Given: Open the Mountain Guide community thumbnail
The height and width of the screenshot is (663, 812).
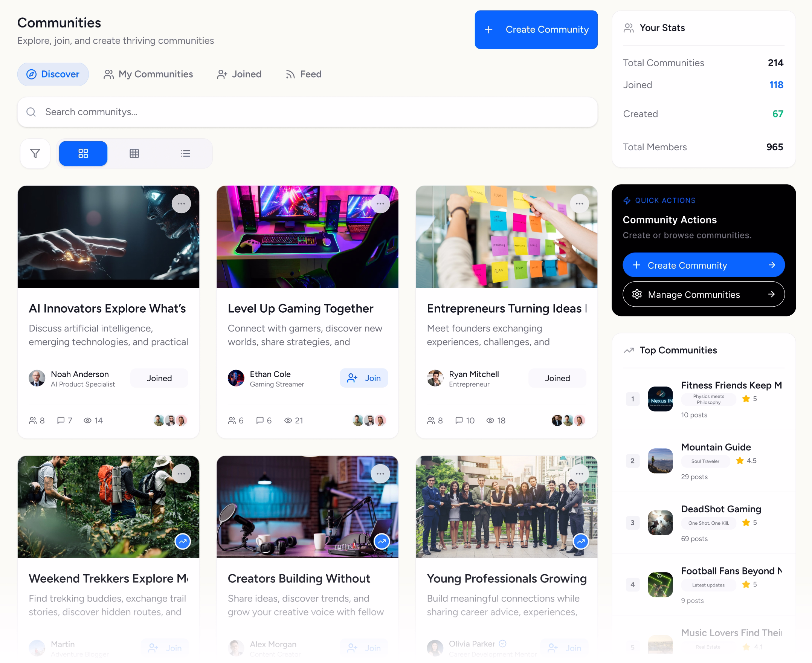Looking at the screenshot, I should point(661,461).
